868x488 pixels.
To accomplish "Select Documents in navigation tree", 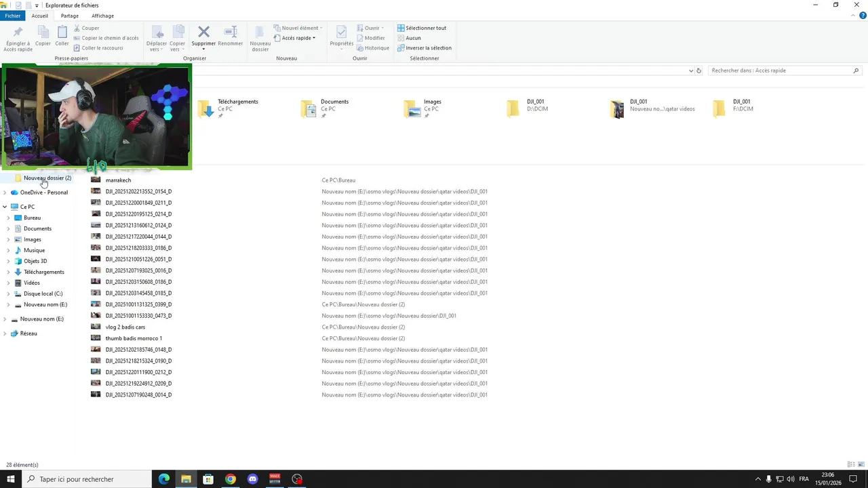I will click(37, 228).
